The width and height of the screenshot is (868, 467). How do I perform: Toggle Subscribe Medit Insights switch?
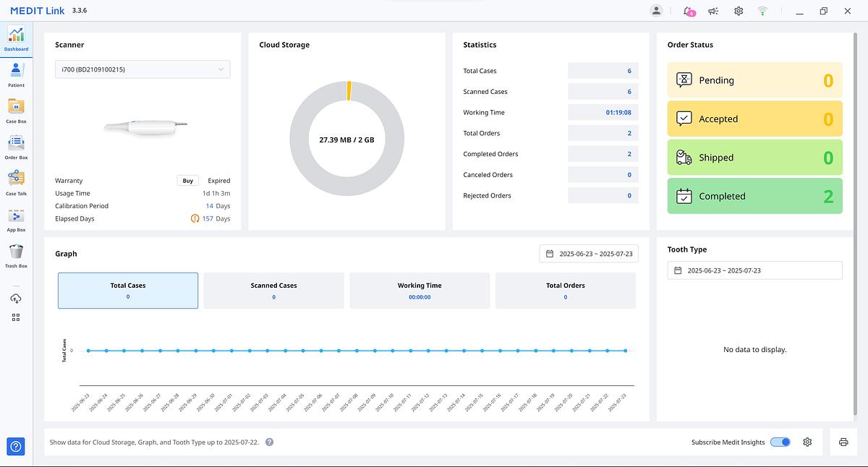780,442
